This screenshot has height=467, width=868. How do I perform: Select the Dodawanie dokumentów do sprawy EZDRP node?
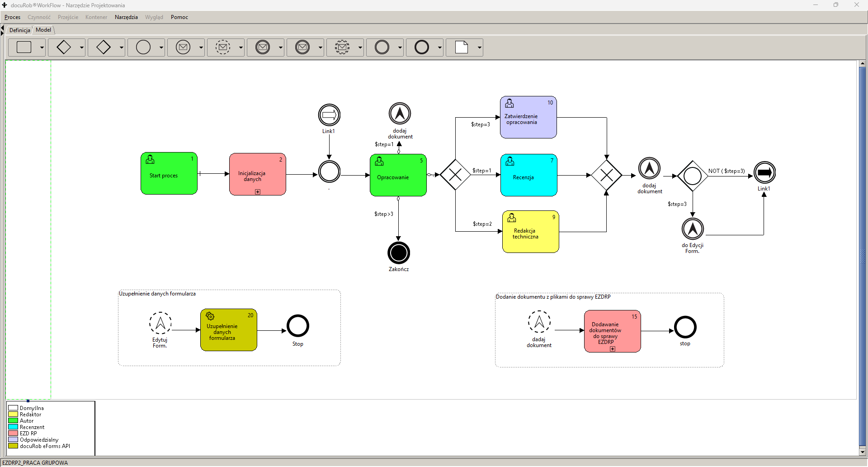613,331
